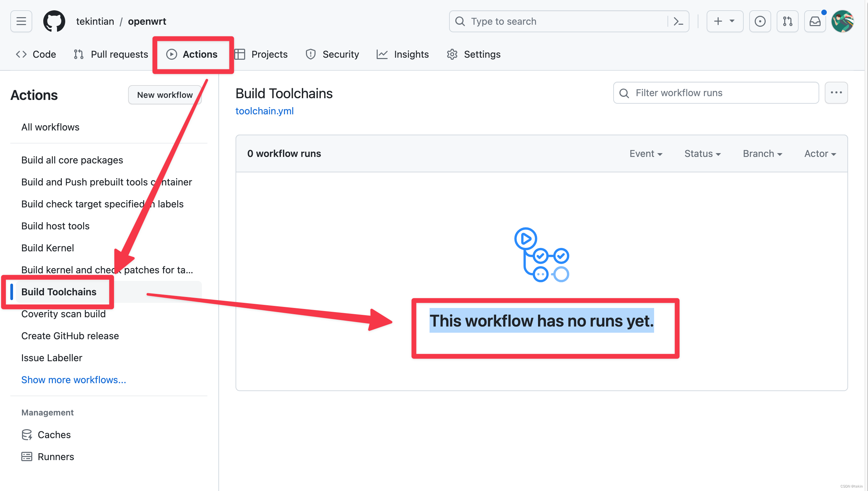Viewport: 868px width, 491px height.
Task: Open the tekintian owner link
Action: (95, 21)
